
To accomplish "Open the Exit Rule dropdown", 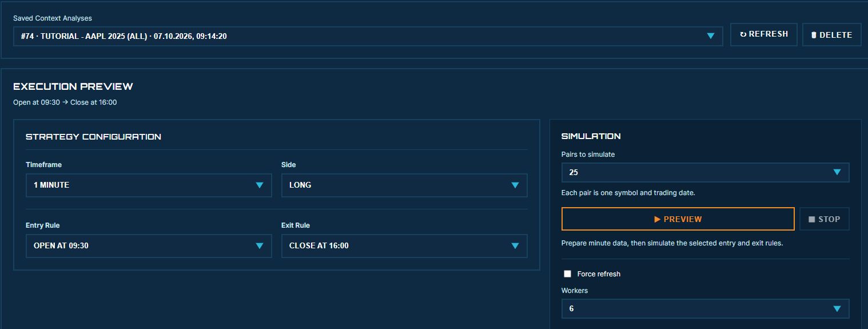I will click(x=404, y=246).
